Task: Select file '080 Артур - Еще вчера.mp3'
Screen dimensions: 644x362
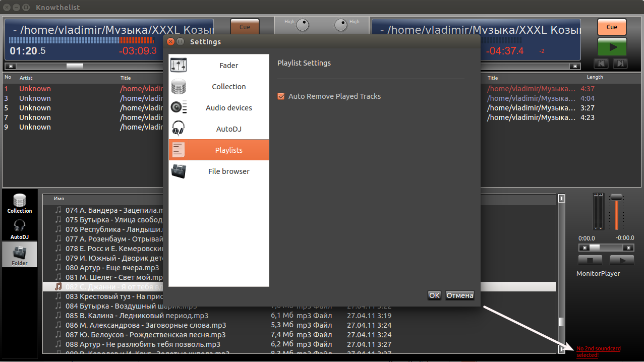Action: (x=112, y=268)
